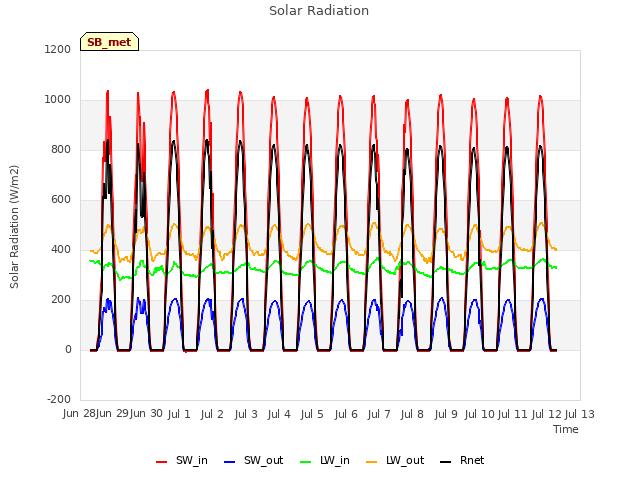The width and height of the screenshot is (640, 480).
Task: Select the SW_in legend label
Action: tap(191, 460)
